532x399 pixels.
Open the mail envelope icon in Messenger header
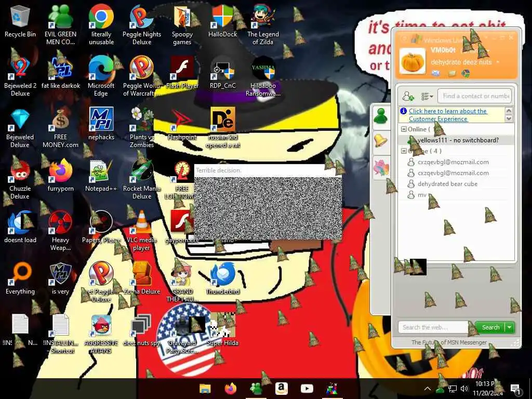(x=436, y=73)
